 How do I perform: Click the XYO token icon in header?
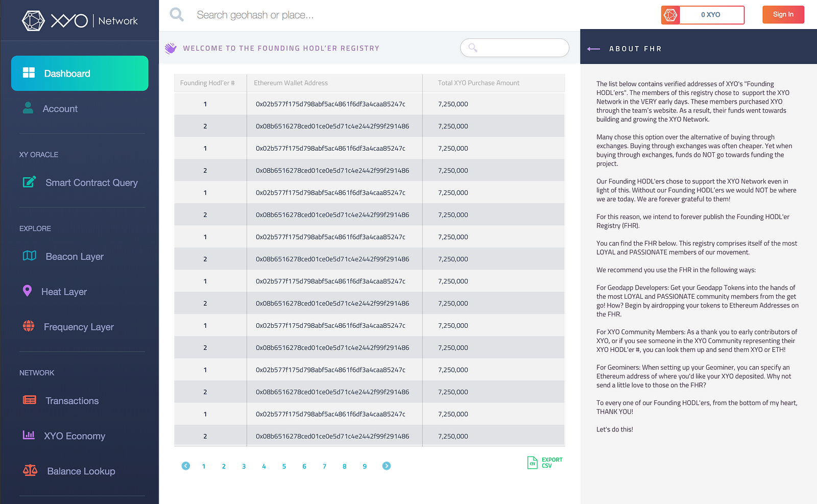point(670,15)
